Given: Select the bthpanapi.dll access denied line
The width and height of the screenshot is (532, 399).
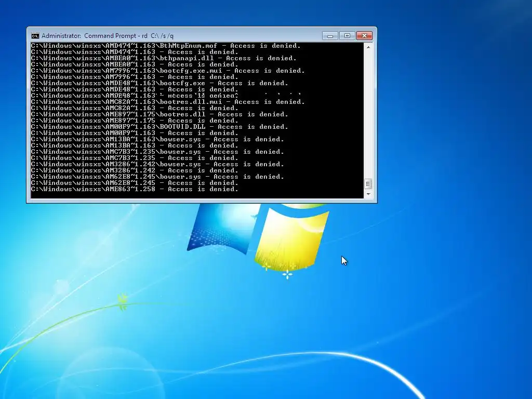Looking at the screenshot, I should pyautogui.click(x=164, y=58).
